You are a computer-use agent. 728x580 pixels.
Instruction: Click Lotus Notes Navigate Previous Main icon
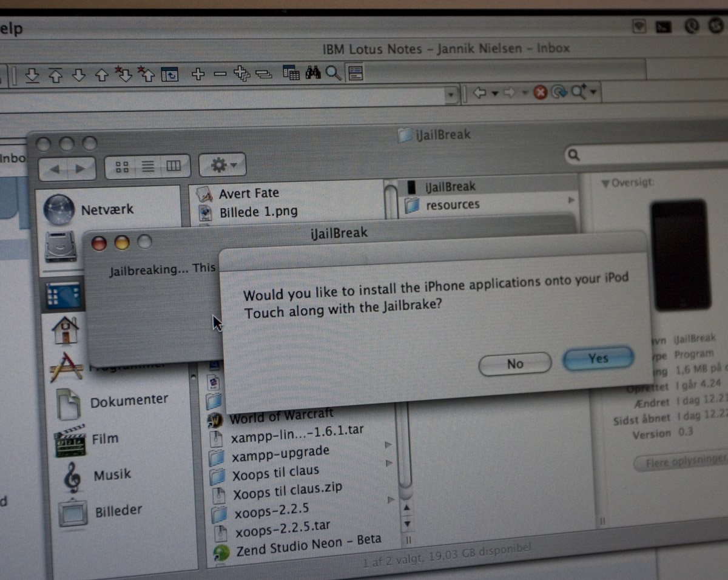55,76
